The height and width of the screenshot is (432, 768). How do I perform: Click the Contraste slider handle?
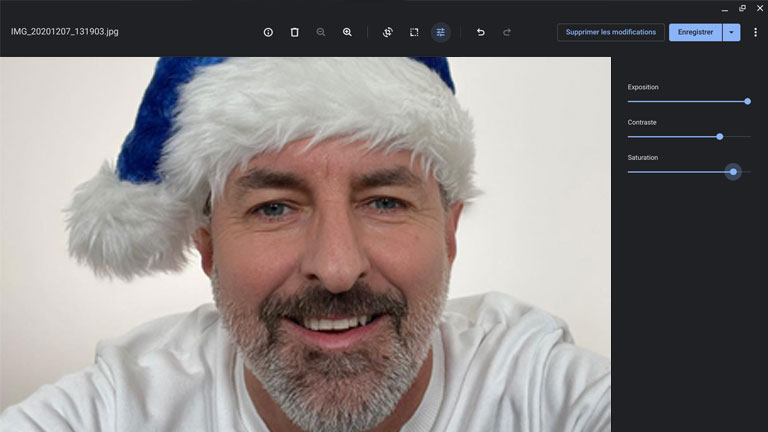click(x=720, y=136)
